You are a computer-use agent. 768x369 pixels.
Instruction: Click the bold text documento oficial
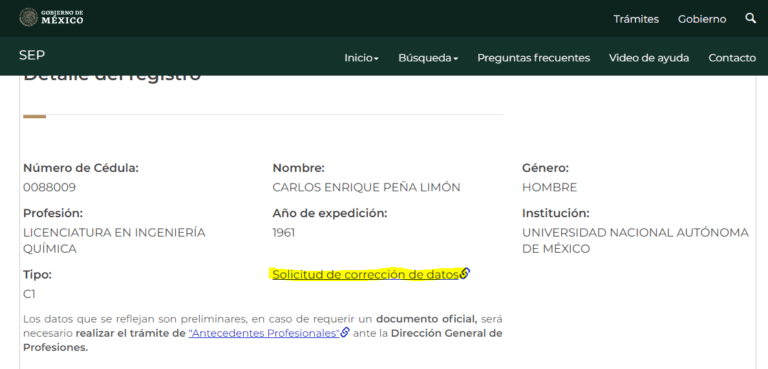427,319
